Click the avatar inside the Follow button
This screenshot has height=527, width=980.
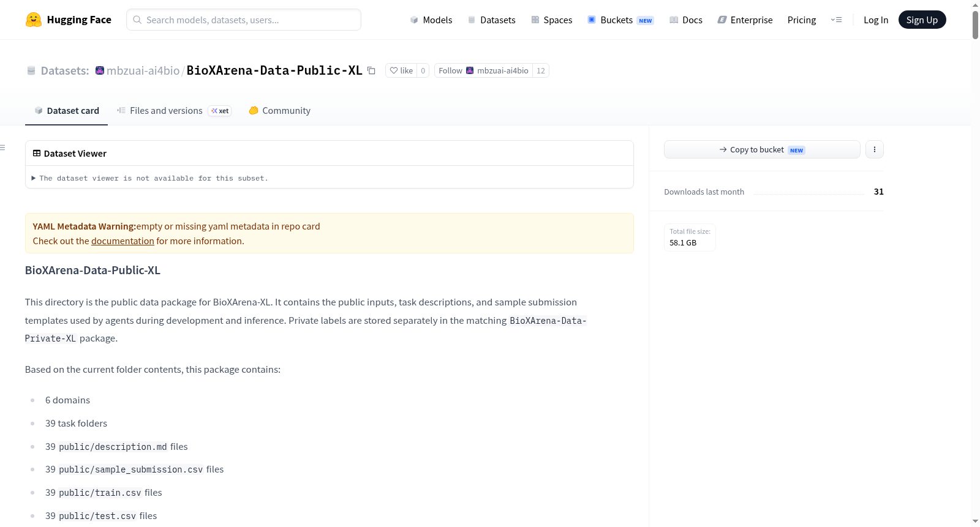[x=470, y=70]
